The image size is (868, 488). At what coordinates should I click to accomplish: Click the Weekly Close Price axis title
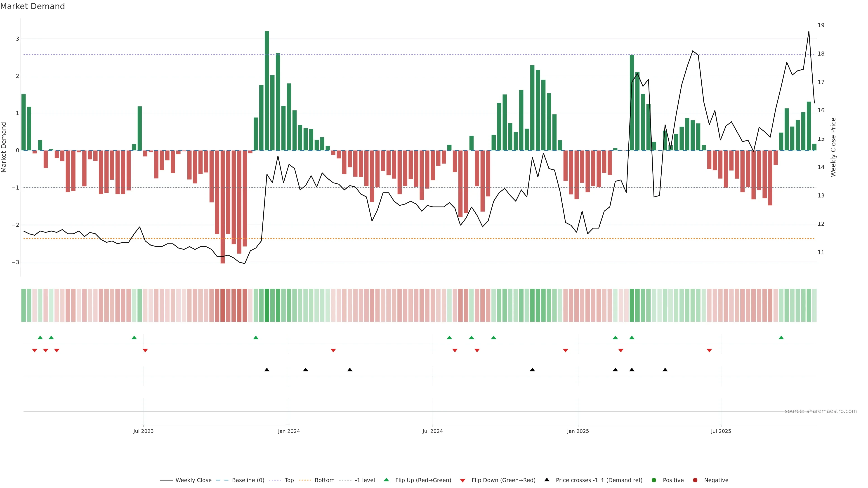pos(833,147)
